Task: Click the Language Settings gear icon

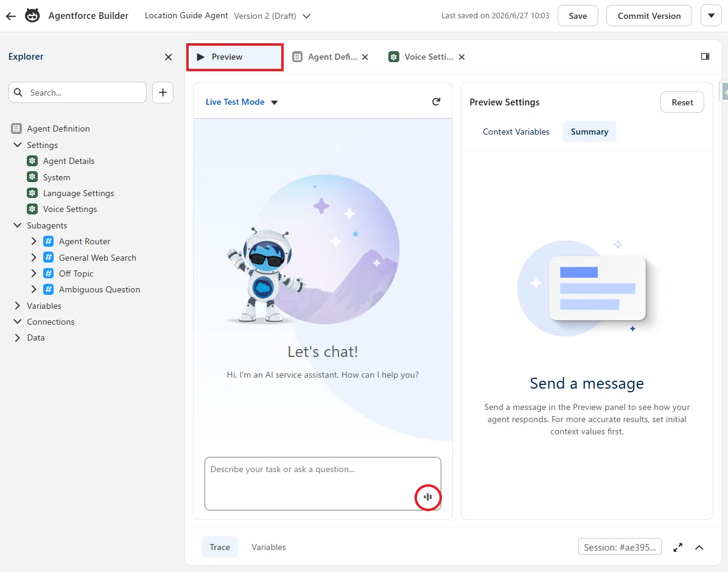Action: click(32, 193)
